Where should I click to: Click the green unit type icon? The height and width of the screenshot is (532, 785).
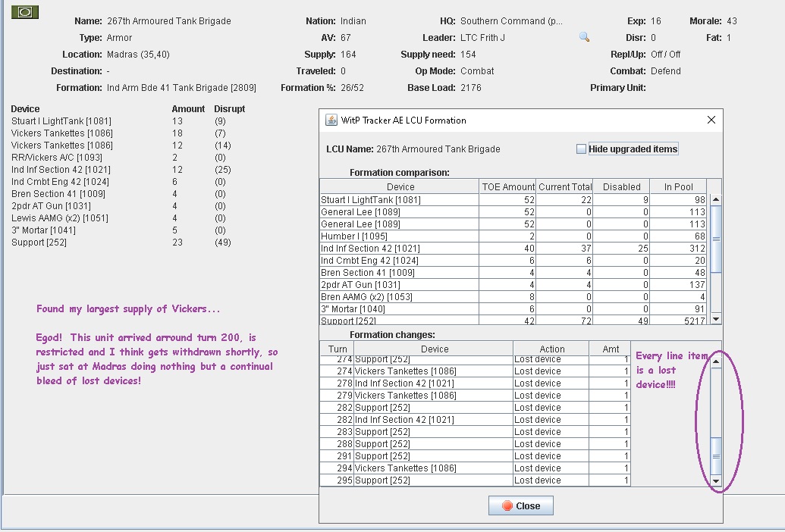pos(24,12)
